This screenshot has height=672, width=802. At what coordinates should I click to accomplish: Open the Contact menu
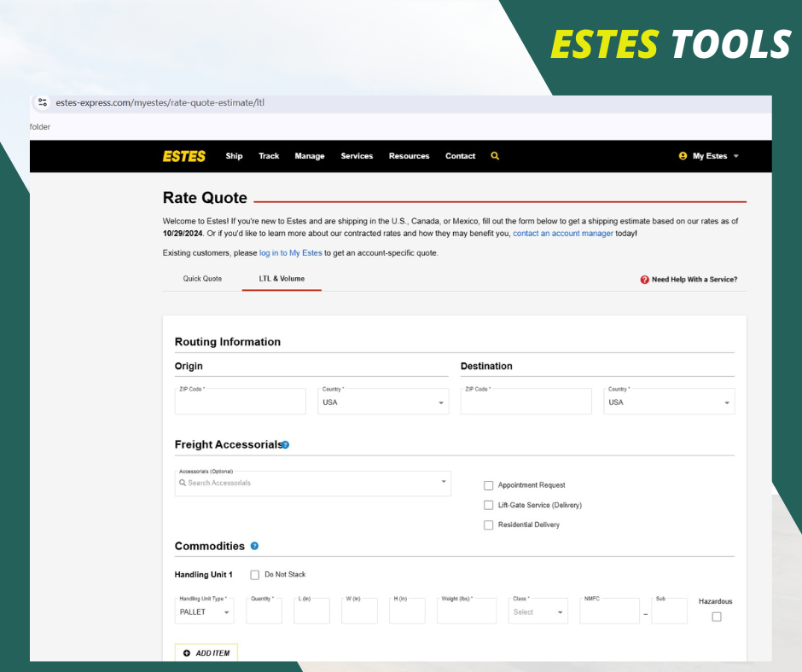point(461,156)
